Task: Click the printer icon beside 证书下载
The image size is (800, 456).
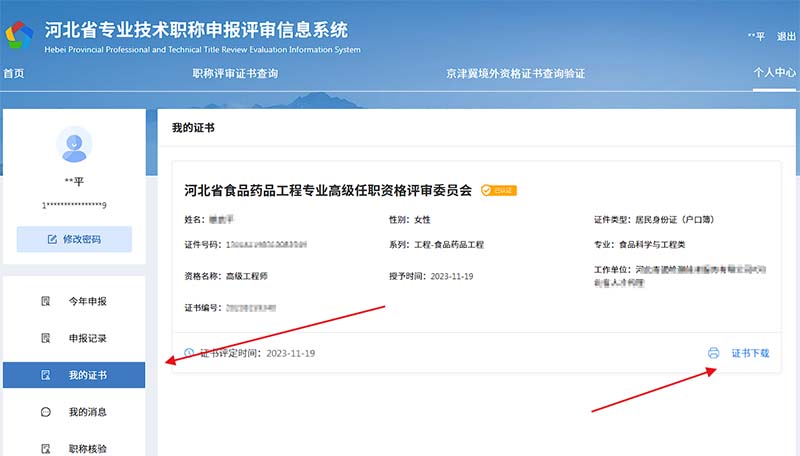Action: 713,353
